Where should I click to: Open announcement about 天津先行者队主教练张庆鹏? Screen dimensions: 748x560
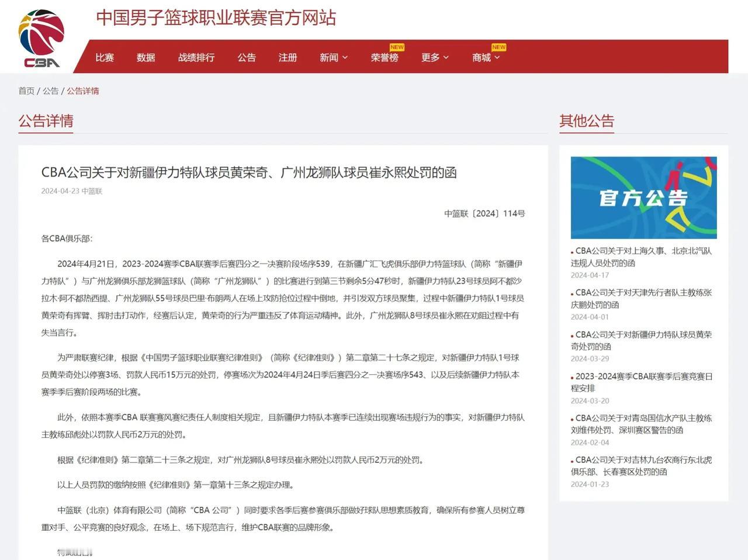[642, 298]
